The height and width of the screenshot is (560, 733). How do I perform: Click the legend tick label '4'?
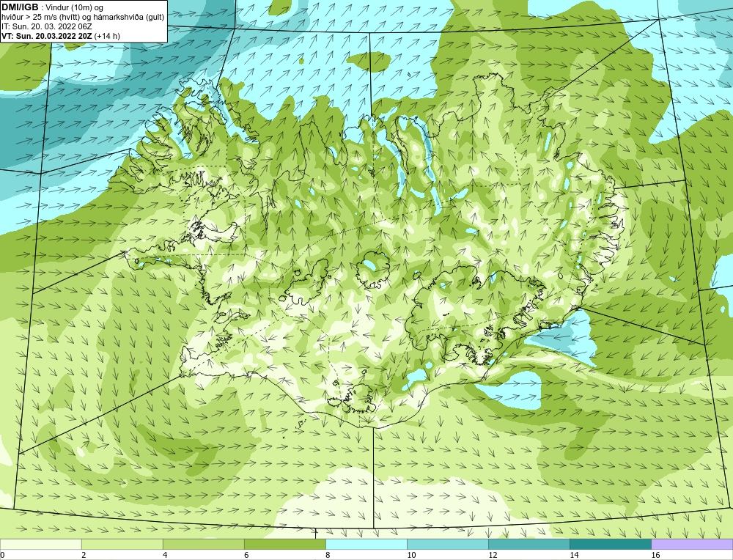[x=165, y=555]
